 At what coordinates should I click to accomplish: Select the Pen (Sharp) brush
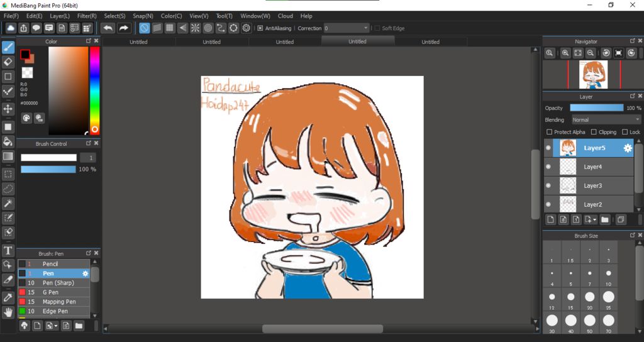click(x=54, y=283)
